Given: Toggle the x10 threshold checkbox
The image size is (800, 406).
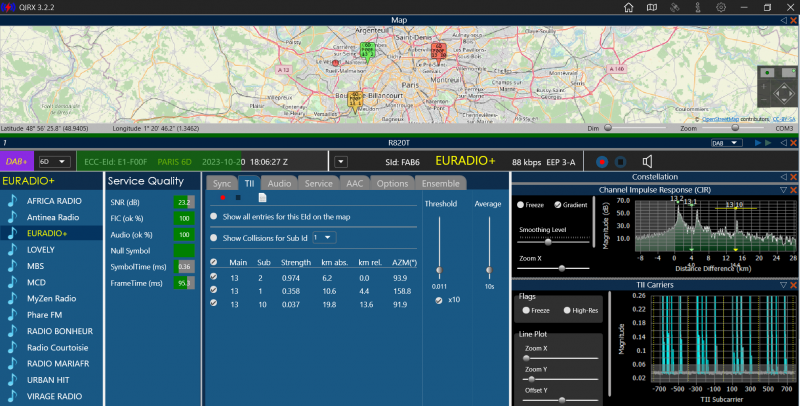Looking at the screenshot, I should pos(439,300).
